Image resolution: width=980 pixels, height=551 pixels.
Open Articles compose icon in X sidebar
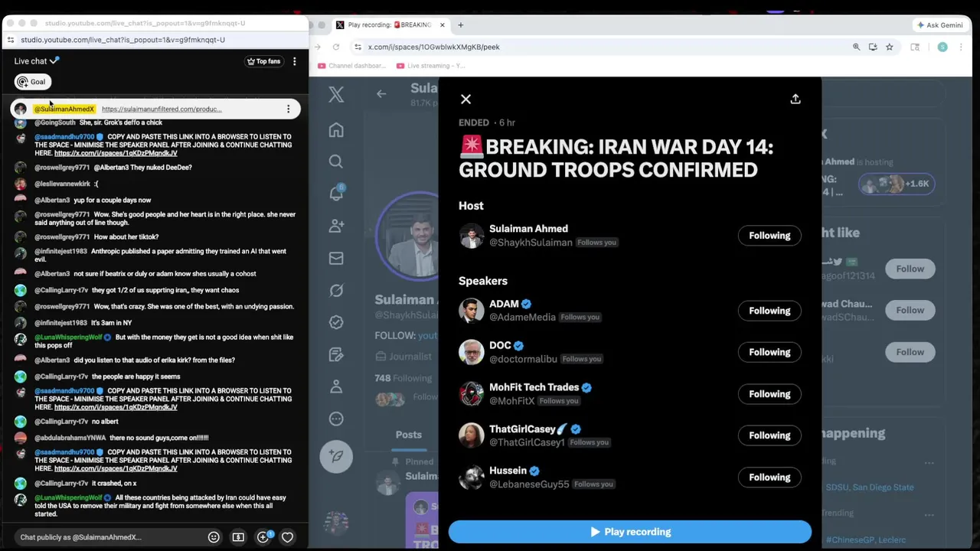pos(336,354)
